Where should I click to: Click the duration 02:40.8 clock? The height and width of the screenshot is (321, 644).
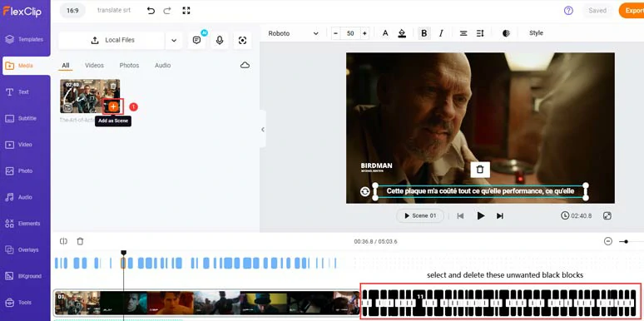pyautogui.click(x=577, y=215)
